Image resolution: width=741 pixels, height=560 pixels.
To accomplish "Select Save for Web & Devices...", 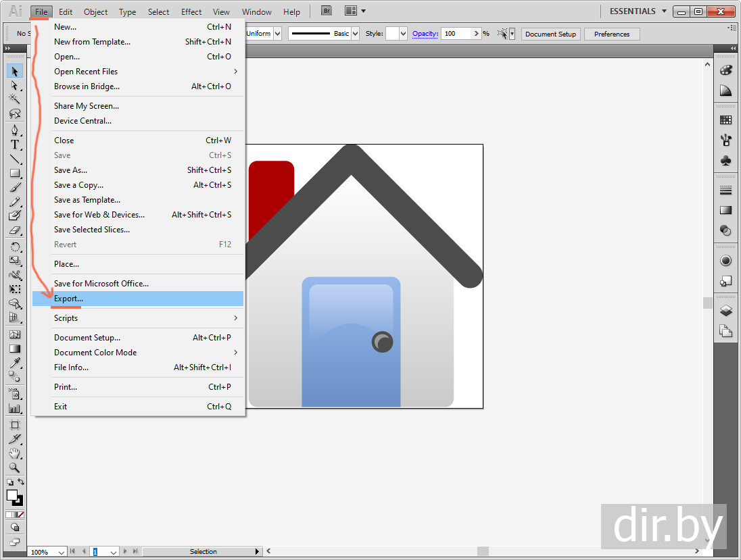I will [x=138, y=215].
